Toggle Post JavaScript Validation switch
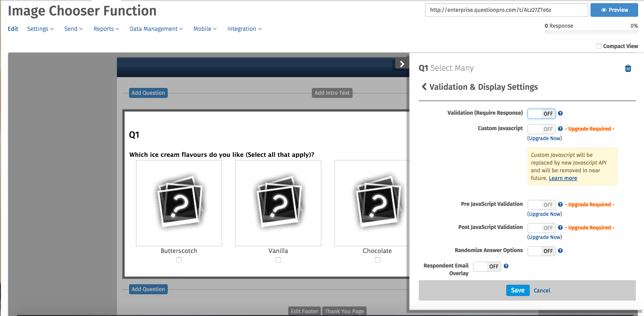Viewport: 644px width, 316px height. 541,228
